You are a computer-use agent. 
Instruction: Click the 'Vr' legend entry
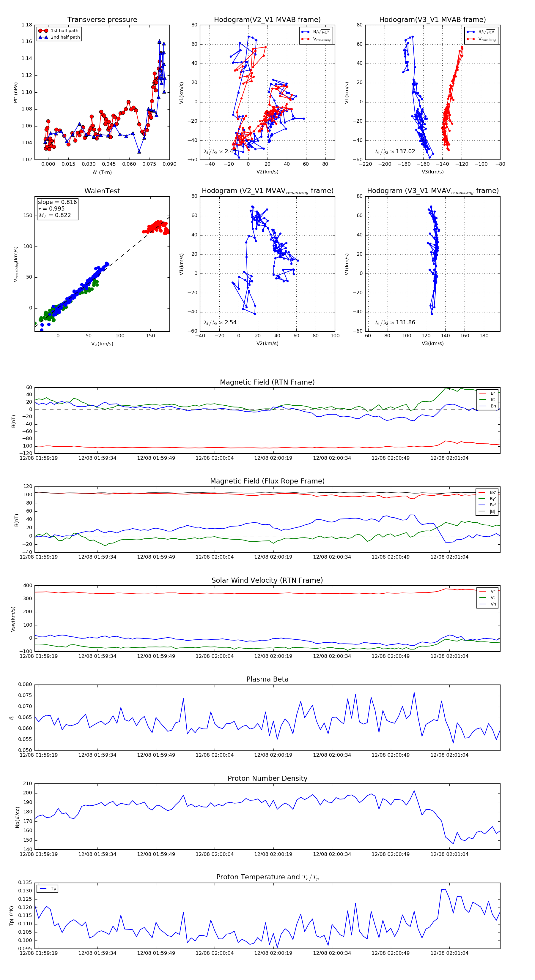click(488, 592)
